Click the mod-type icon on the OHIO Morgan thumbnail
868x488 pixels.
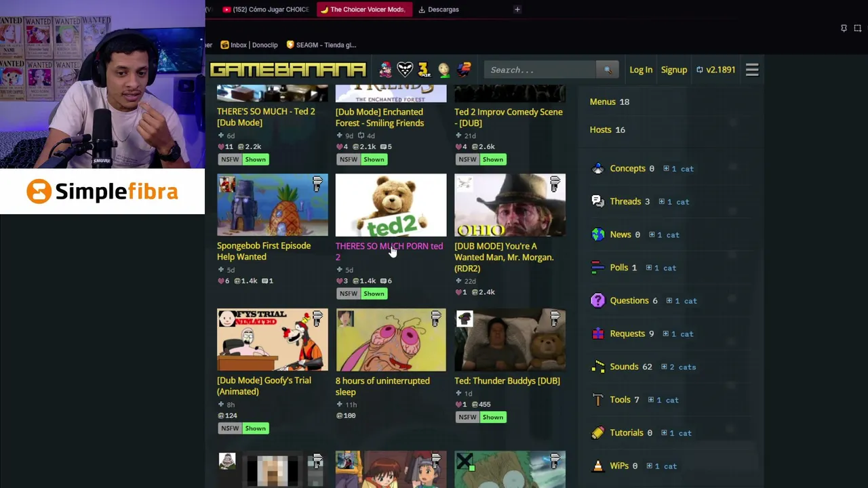pos(555,184)
